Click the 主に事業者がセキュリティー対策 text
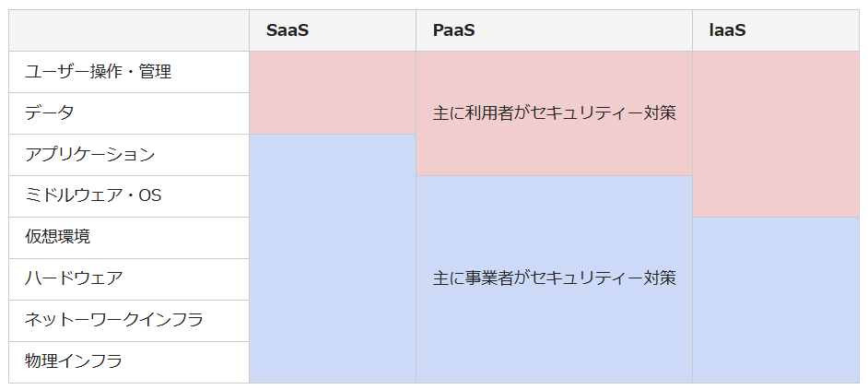 pyautogui.click(x=554, y=278)
